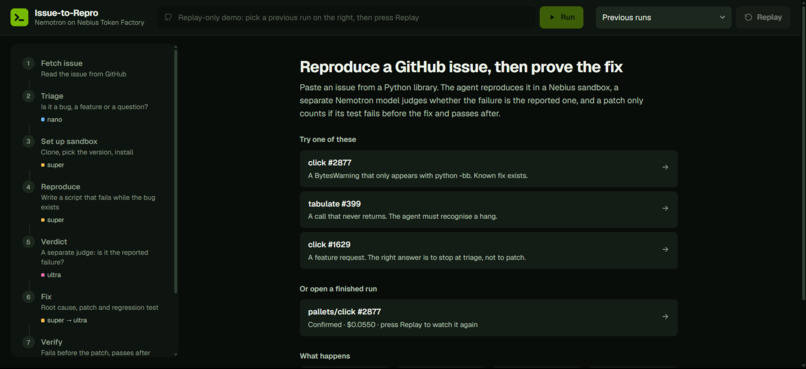Open the click #2877 example card
This screenshot has height=369, width=806.
click(488, 169)
